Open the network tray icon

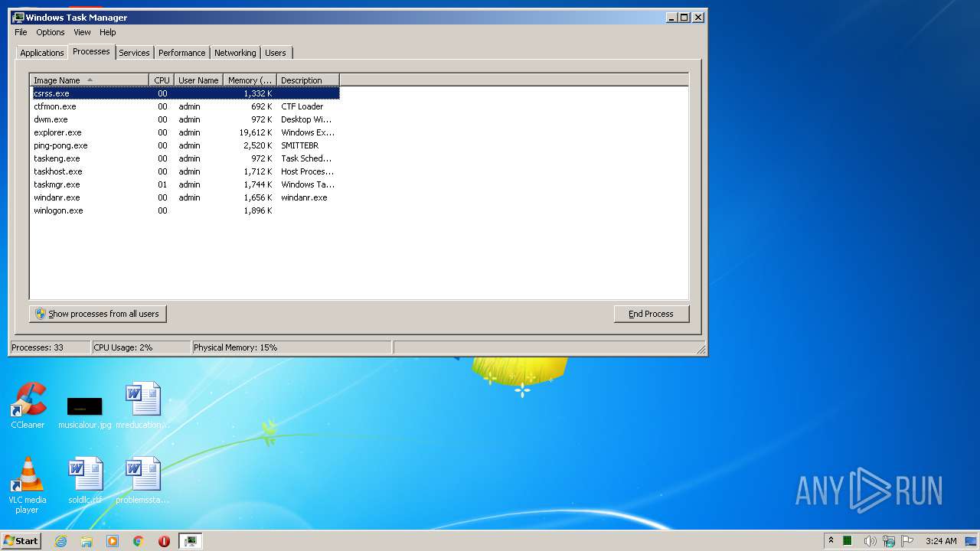coord(888,541)
